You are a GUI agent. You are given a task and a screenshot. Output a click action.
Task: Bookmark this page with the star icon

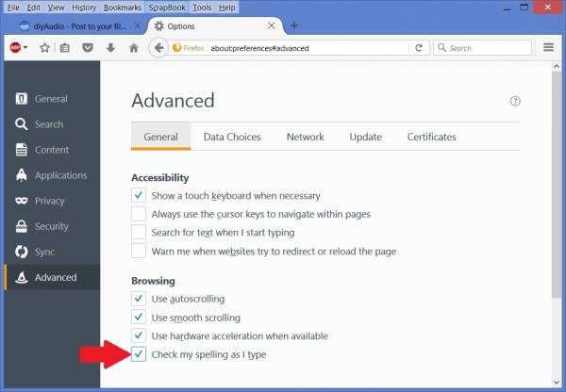point(44,48)
